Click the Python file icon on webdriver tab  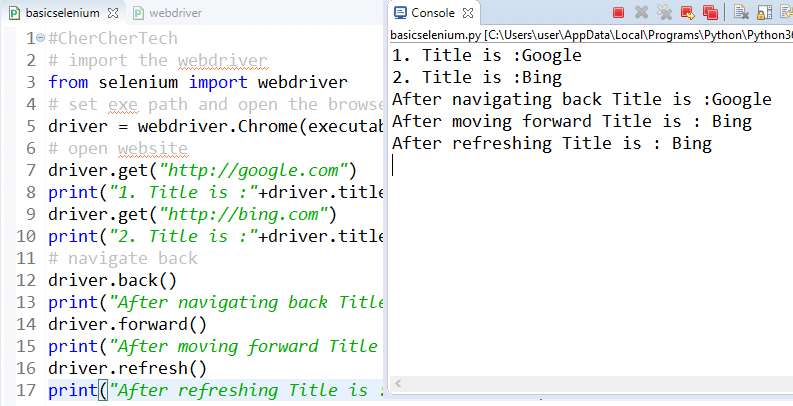pos(138,13)
